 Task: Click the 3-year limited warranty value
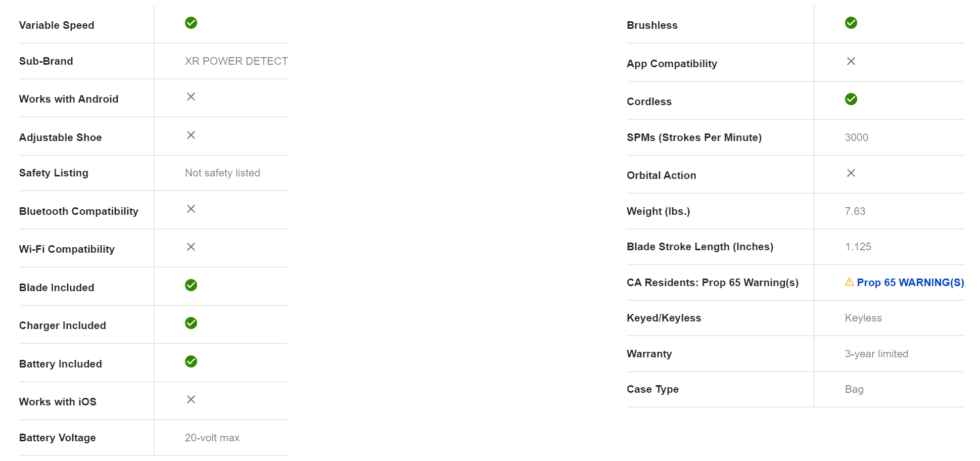[876, 354]
